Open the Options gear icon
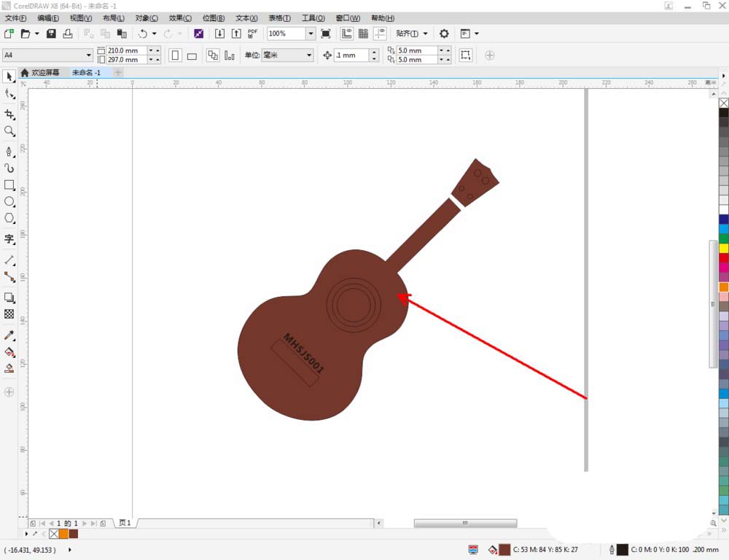 tap(444, 34)
